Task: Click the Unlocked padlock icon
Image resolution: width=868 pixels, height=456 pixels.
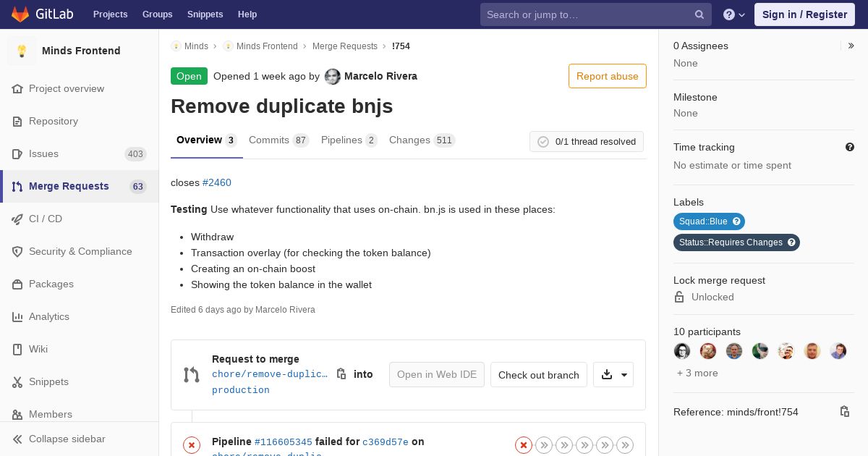Action: 679,297
